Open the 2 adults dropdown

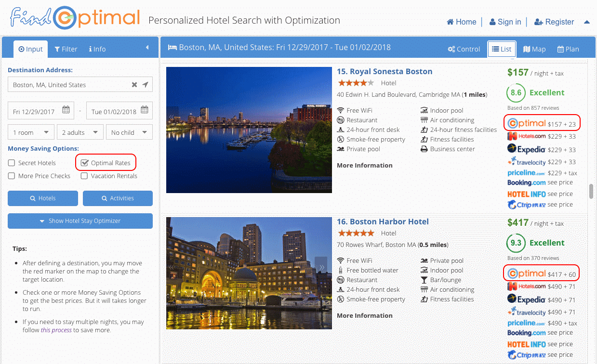(80, 132)
